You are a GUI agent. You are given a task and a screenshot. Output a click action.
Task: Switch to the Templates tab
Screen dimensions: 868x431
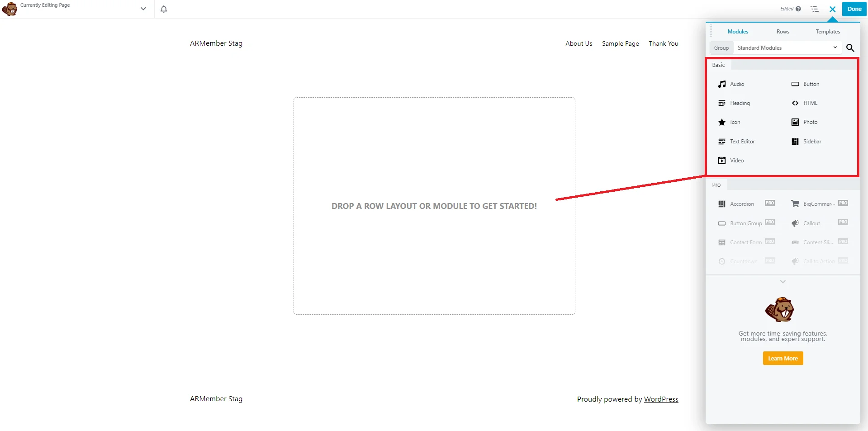point(828,32)
